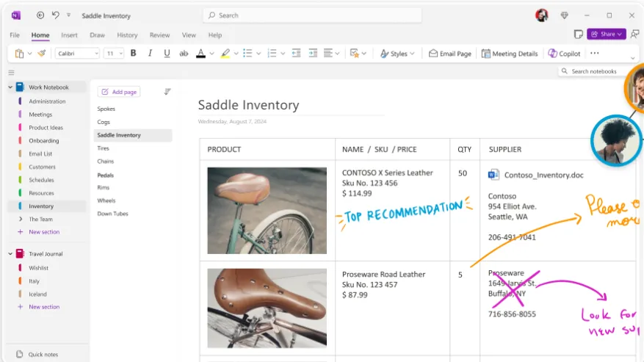
Task: Toggle bold formatting
Action: (x=133, y=53)
